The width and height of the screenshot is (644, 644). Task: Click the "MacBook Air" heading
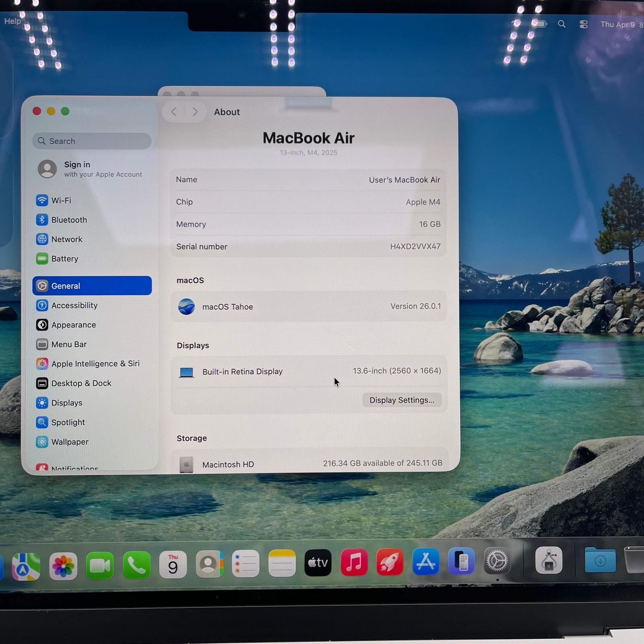pos(309,138)
